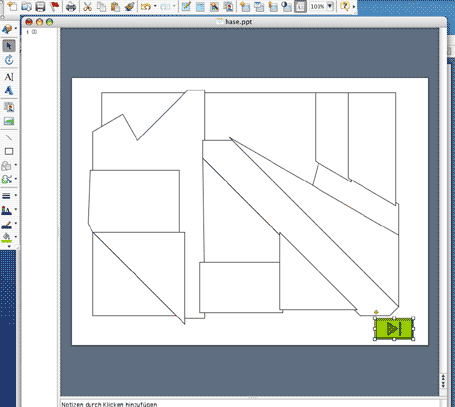455x407 pixels.
Task: Minimize the hase.ppt window with yellow button
Action: point(39,22)
